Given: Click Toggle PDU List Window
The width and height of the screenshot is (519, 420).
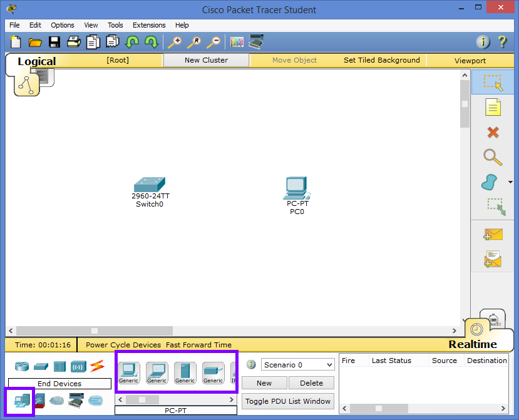Looking at the screenshot, I should coord(287,401).
